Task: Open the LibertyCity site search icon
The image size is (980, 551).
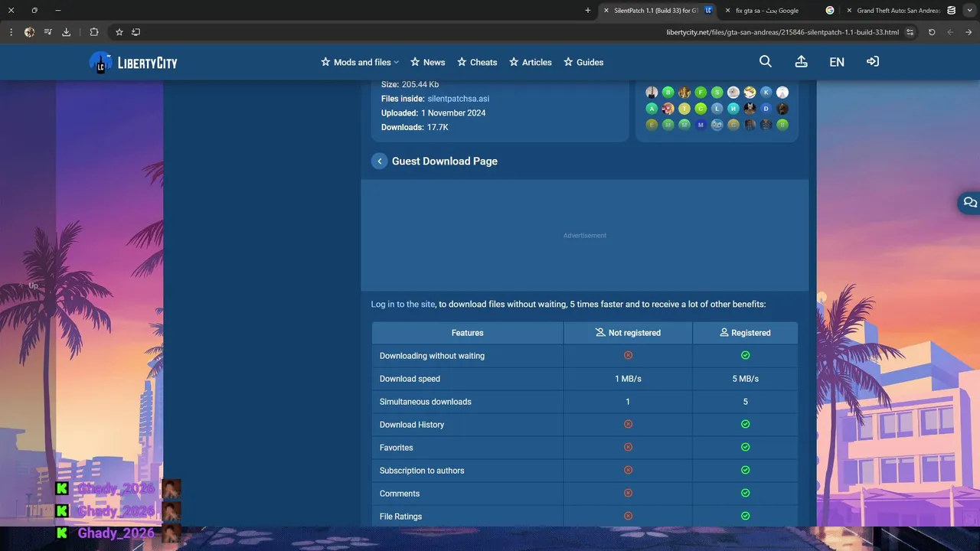Action: coord(765,62)
